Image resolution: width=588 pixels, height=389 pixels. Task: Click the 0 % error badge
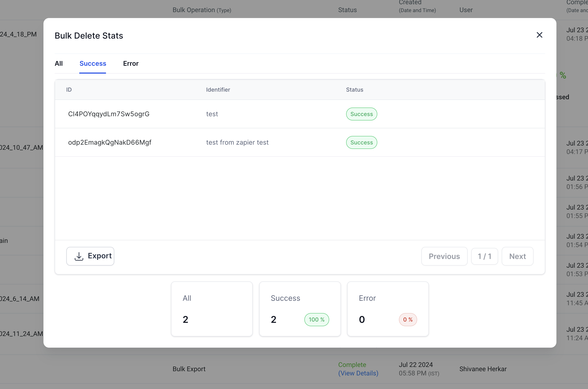[408, 319]
